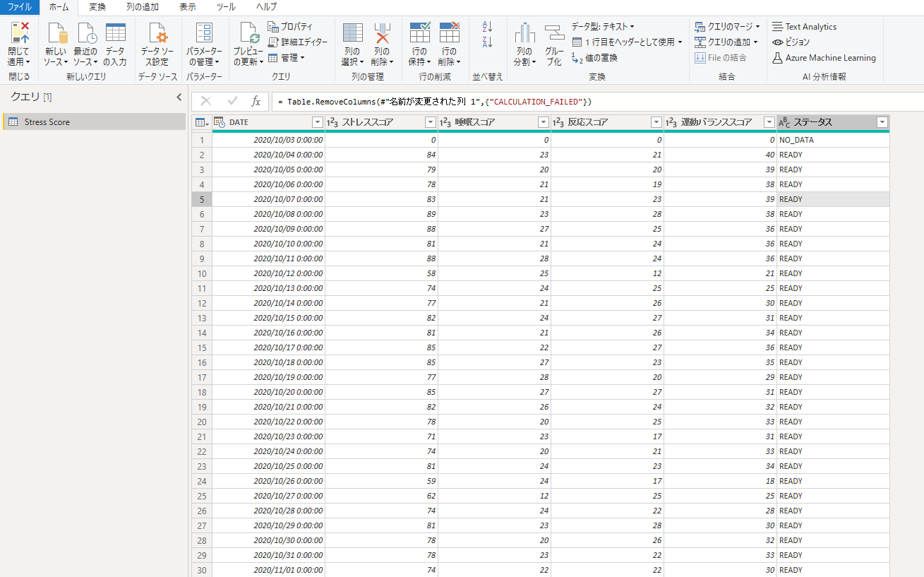Click the 行の保持 (Keep Rows) icon

coord(420,32)
